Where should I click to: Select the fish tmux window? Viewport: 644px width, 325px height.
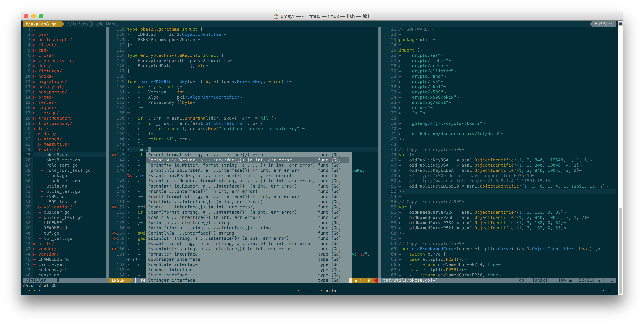click(x=307, y=291)
